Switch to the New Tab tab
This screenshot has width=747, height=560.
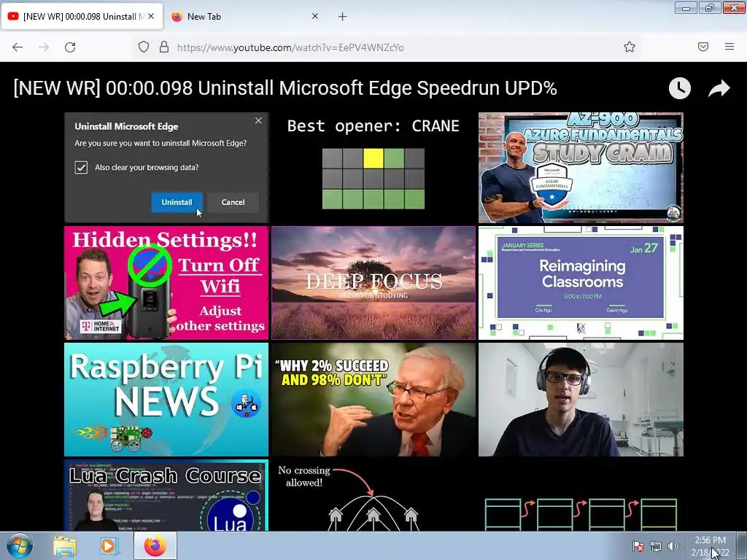click(245, 17)
